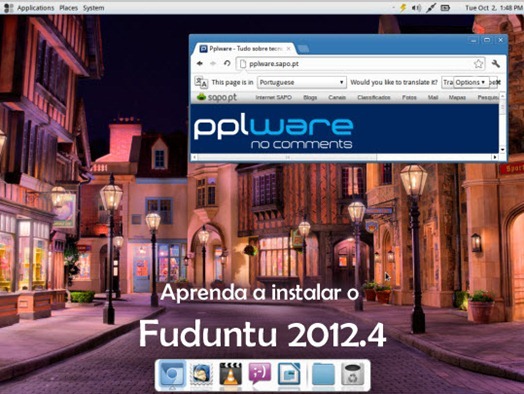Minimize the browser window
524x394 pixels.
(x=474, y=40)
